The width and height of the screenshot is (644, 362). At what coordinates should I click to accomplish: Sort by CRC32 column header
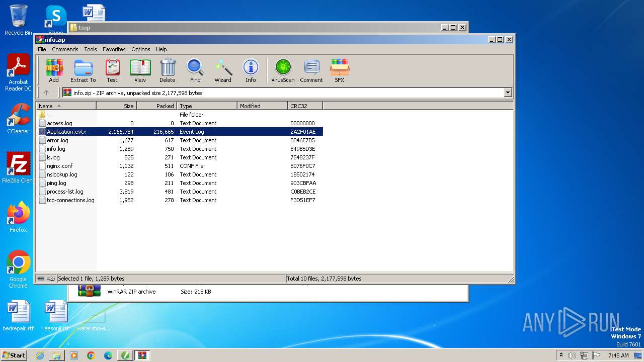click(305, 106)
